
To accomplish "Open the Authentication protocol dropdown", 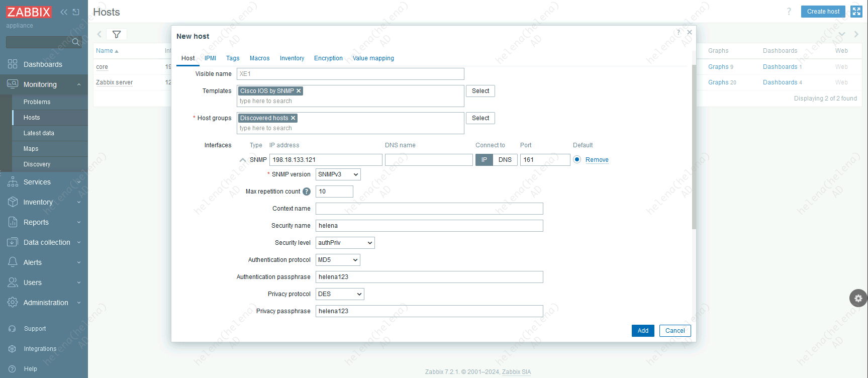I will click(x=338, y=260).
